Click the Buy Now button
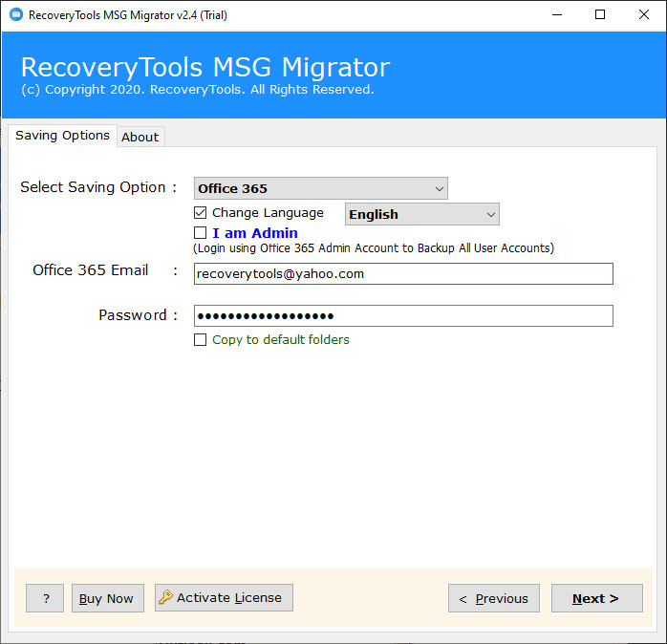Screen dimensions: 667x644 point(108,598)
